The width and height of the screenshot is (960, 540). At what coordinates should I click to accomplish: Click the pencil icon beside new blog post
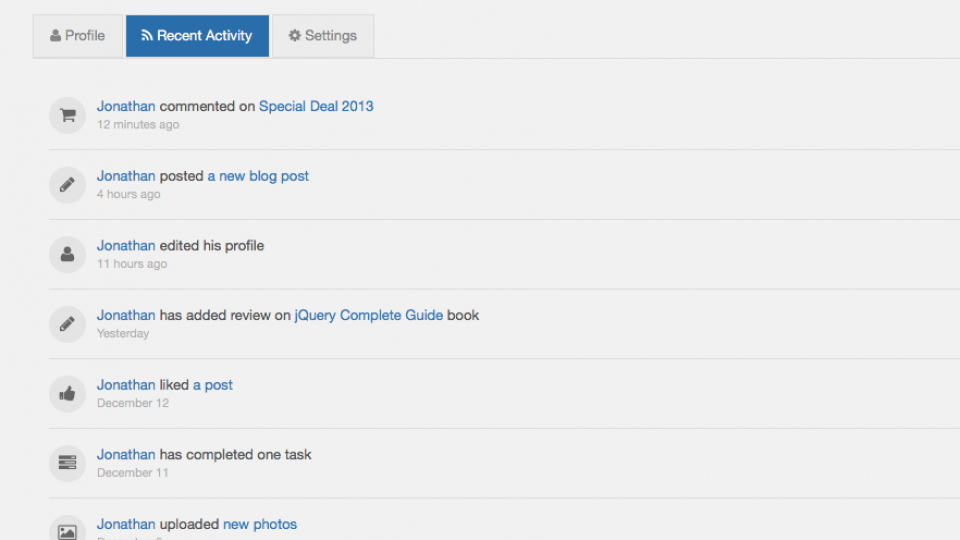click(67, 185)
